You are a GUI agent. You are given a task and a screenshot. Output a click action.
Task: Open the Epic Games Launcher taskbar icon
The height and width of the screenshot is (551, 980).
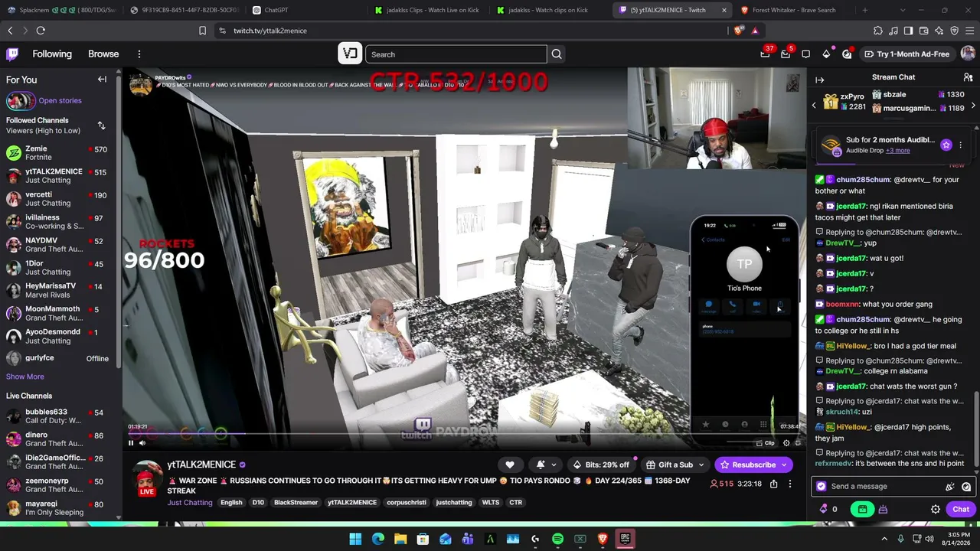(625, 539)
